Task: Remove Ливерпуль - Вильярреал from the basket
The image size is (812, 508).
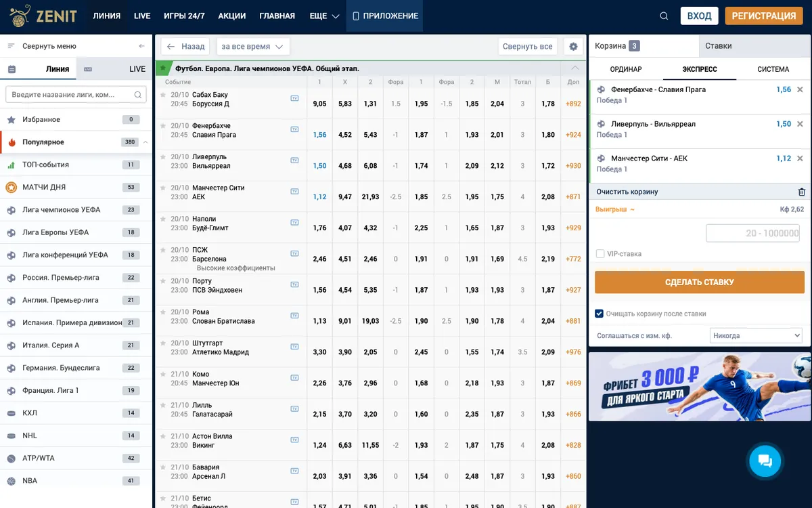Action: point(800,124)
